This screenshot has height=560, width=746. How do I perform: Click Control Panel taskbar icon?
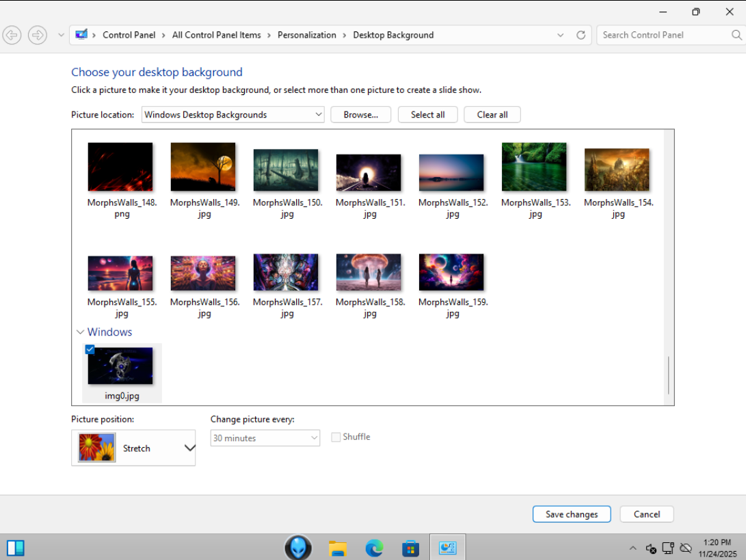click(448, 548)
